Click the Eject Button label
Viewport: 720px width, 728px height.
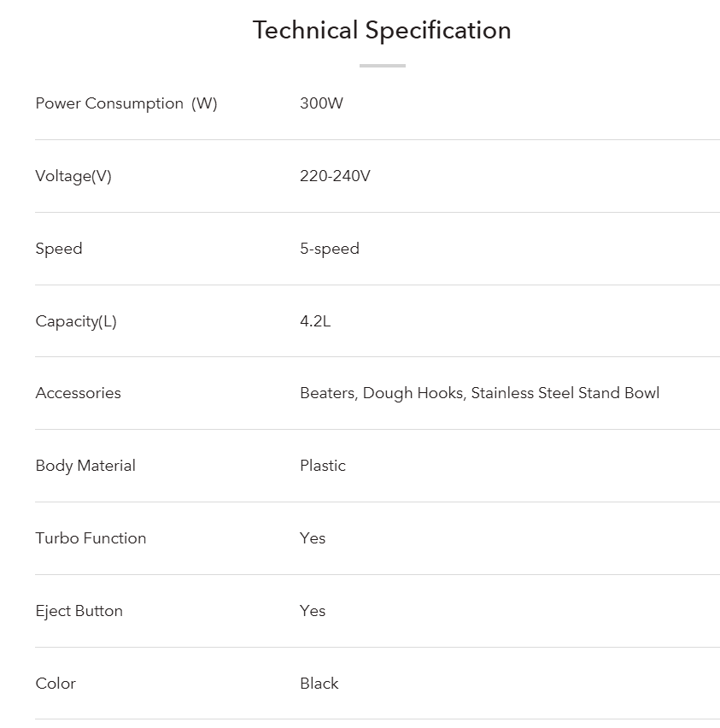click(x=79, y=611)
